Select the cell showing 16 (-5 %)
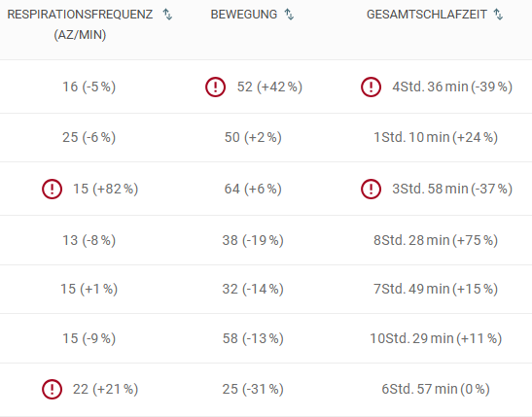532x417 pixels. tap(89, 87)
